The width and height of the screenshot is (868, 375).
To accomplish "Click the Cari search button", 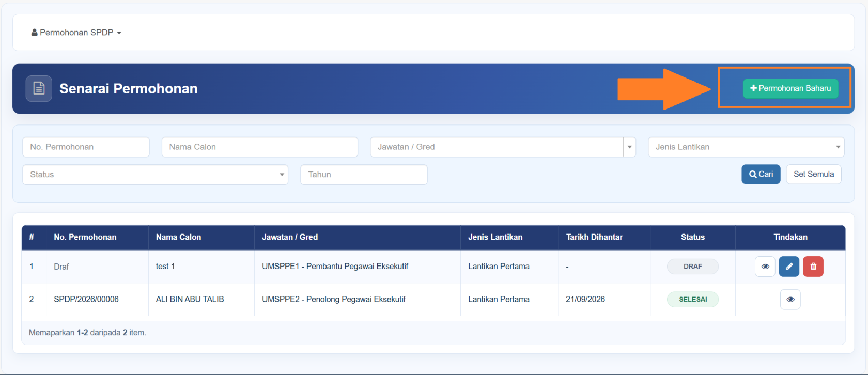I will pos(761,174).
